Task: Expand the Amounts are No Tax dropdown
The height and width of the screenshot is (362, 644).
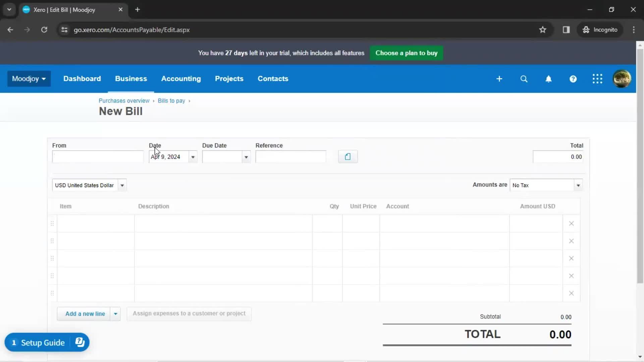Action: [x=578, y=185]
